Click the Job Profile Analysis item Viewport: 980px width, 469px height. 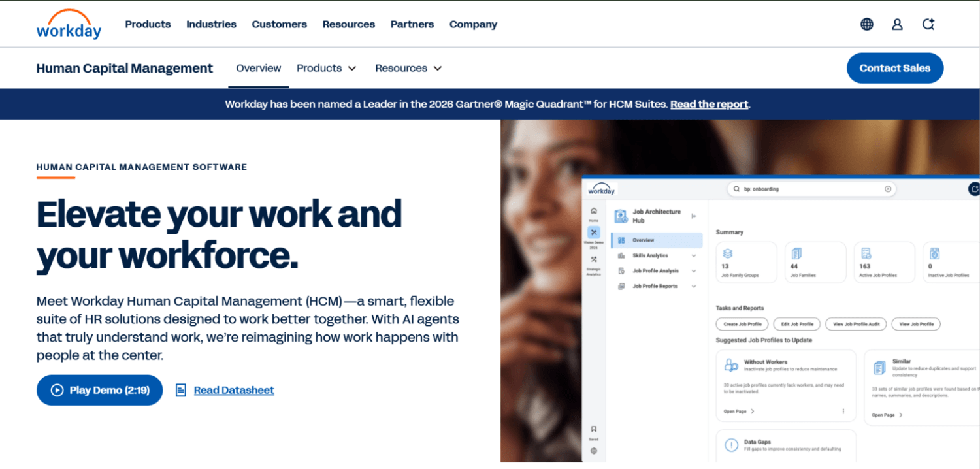[657, 271]
